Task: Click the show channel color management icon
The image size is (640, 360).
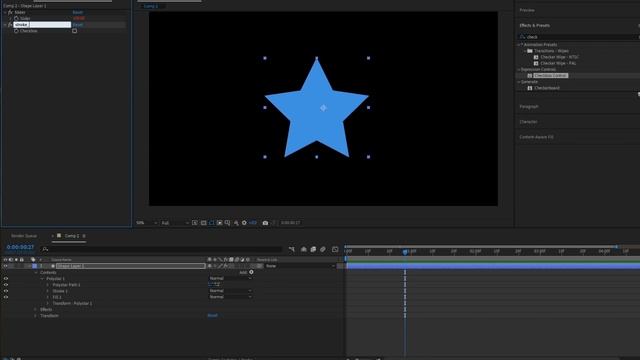Action: click(236, 223)
